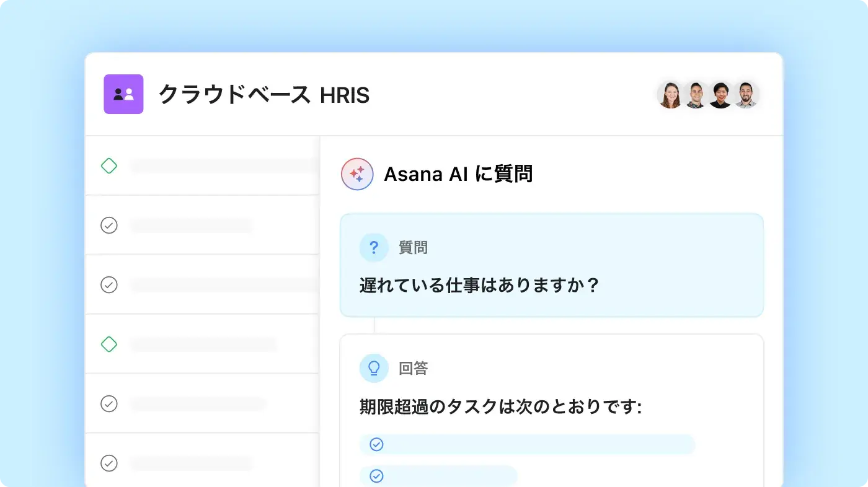Click the heading Asana AI に質問

tap(458, 174)
